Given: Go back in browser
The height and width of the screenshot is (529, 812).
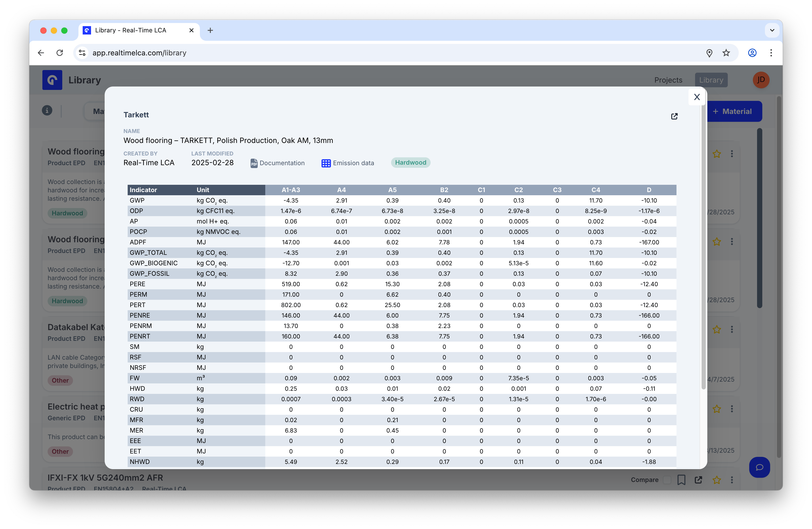Looking at the screenshot, I should [x=41, y=53].
